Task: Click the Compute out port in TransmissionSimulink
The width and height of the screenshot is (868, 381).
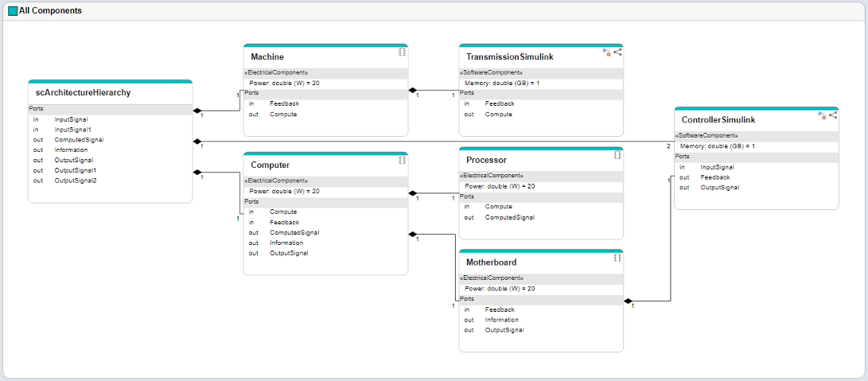Action: tap(499, 114)
